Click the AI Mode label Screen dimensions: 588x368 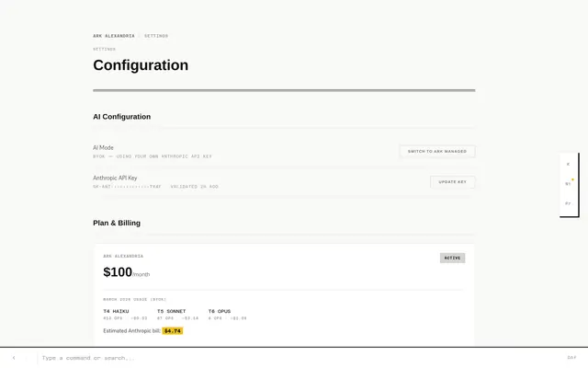click(103, 147)
